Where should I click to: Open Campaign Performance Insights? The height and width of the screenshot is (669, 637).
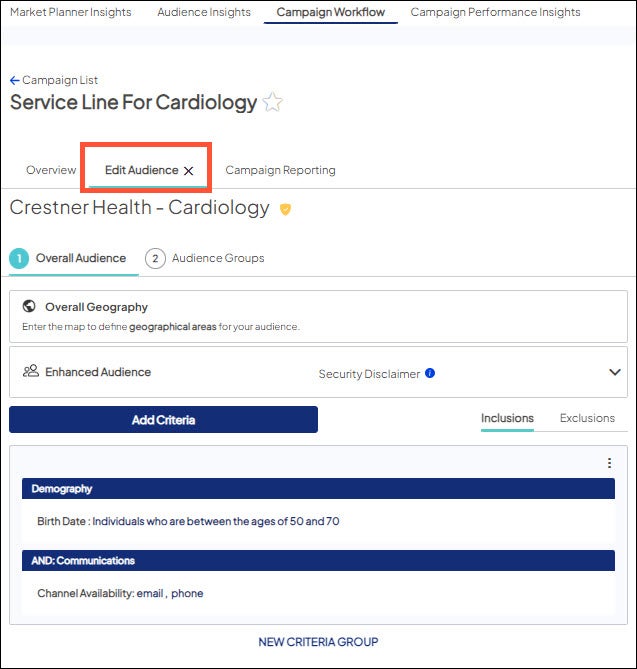coord(495,12)
